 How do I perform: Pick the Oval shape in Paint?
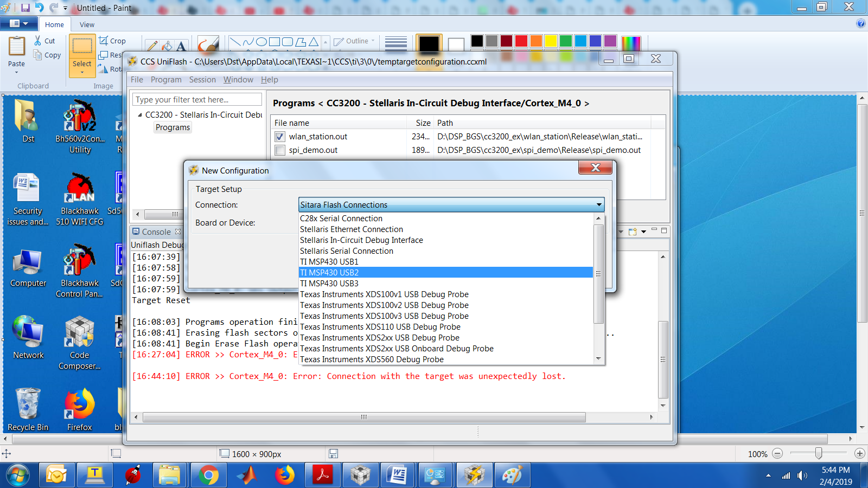tap(261, 42)
